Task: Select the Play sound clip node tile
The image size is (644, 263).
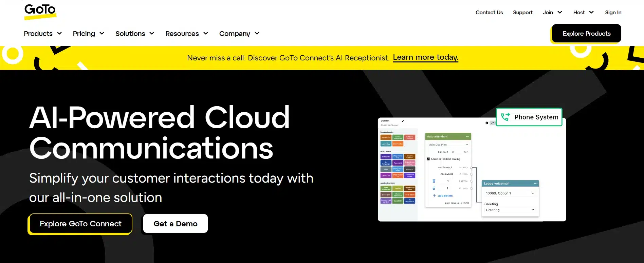Action: point(398,156)
